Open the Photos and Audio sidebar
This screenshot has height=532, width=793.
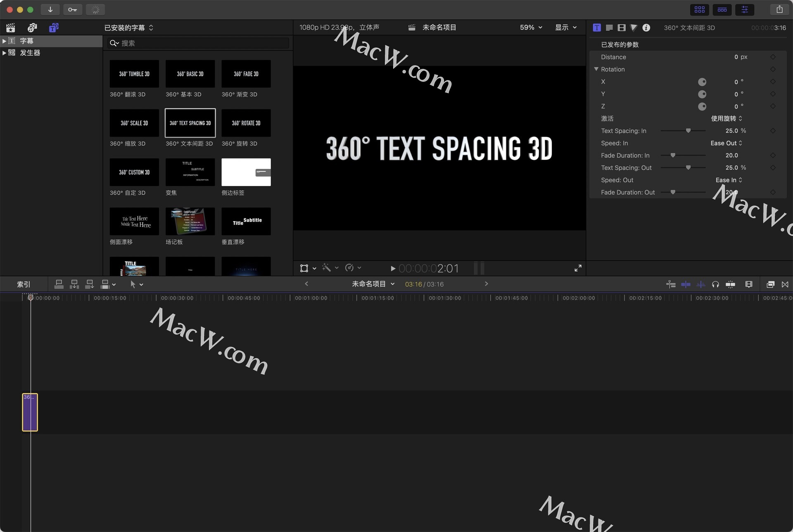32,28
